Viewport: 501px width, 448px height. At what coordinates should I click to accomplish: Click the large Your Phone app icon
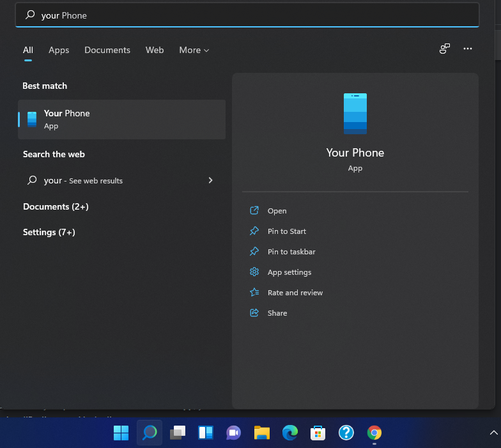(x=355, y=114)
